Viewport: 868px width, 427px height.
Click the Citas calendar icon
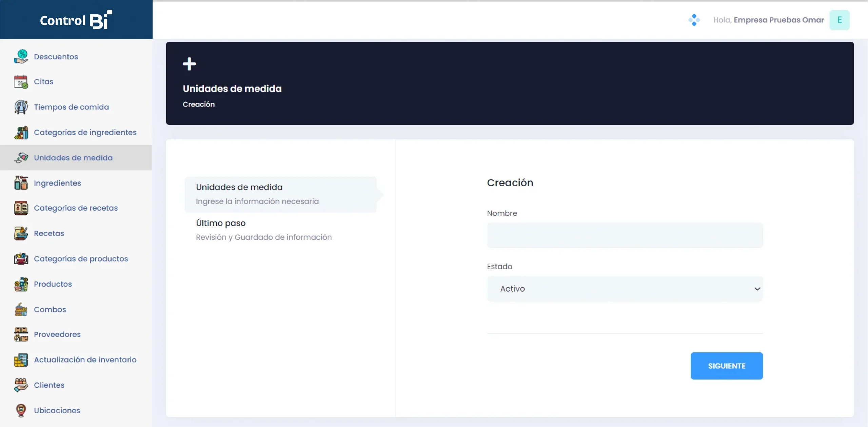(21, 82)
